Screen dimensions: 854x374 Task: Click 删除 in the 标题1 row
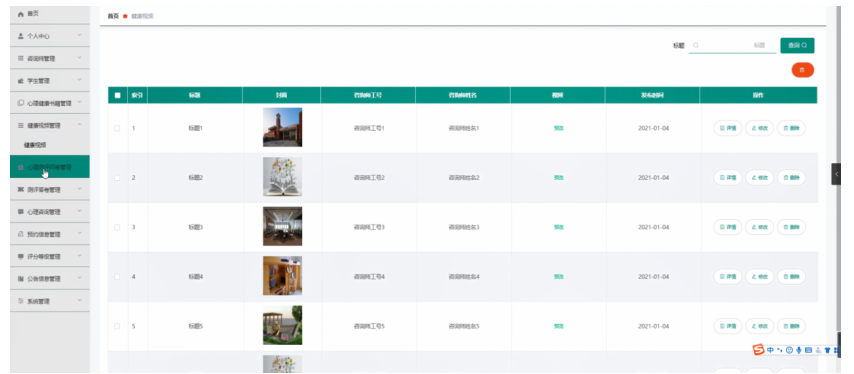coord(791,128)
